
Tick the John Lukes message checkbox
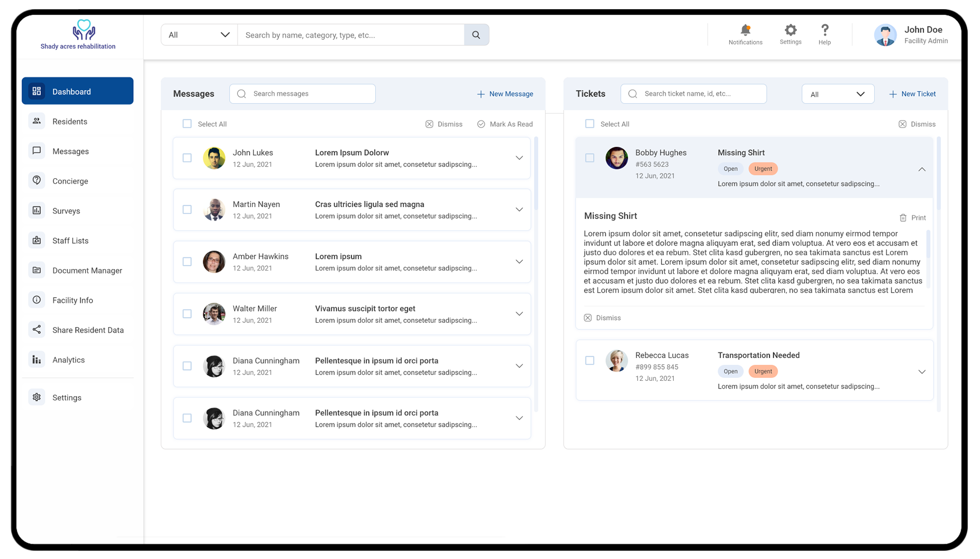[187, 158]
